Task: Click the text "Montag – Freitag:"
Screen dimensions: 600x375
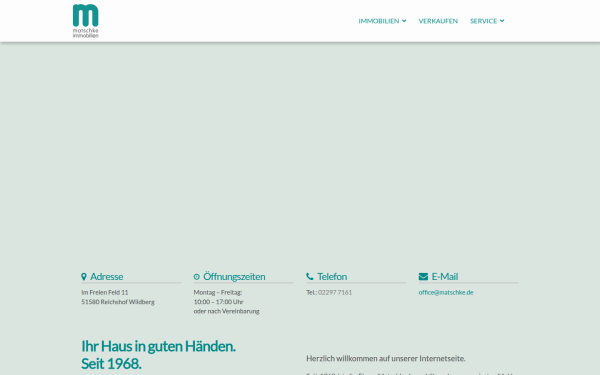Action: pyautogui.click(x=218, y=292)
